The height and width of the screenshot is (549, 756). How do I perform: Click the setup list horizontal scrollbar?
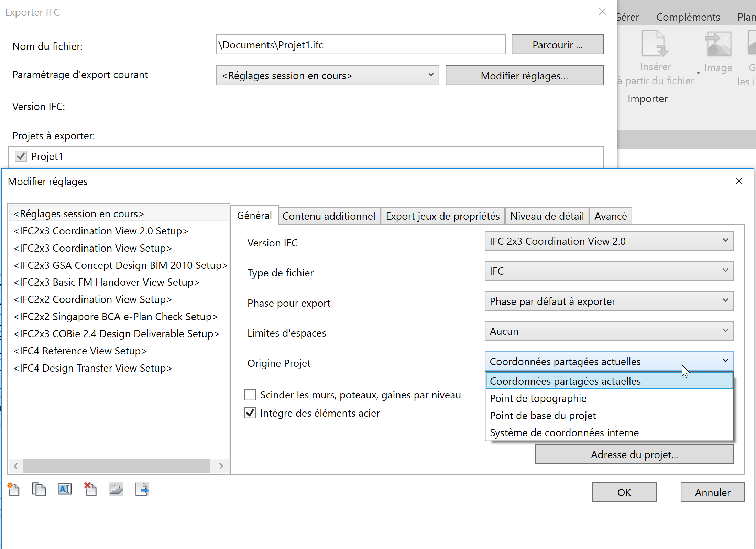(x=116, y=466)
